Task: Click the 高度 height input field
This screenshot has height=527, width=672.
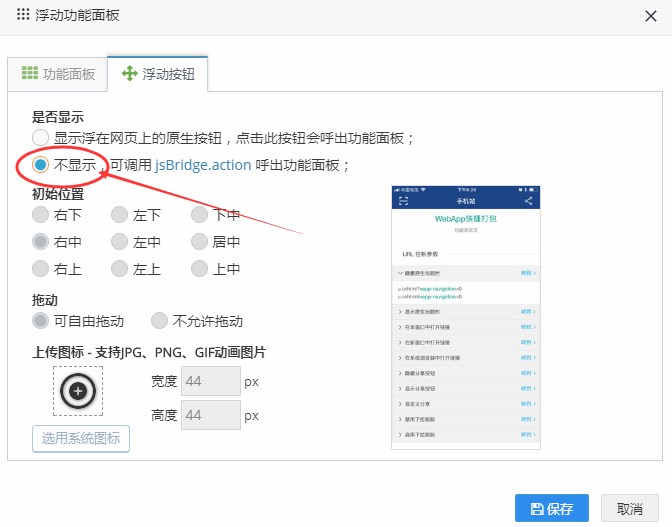Action: [210, 415]
